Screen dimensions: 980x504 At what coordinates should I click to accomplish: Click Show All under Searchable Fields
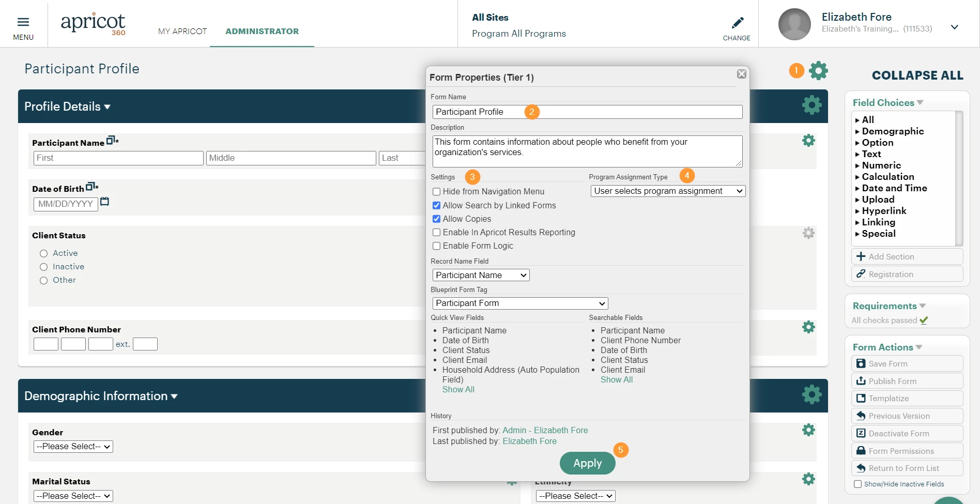[x=617, y=380]
